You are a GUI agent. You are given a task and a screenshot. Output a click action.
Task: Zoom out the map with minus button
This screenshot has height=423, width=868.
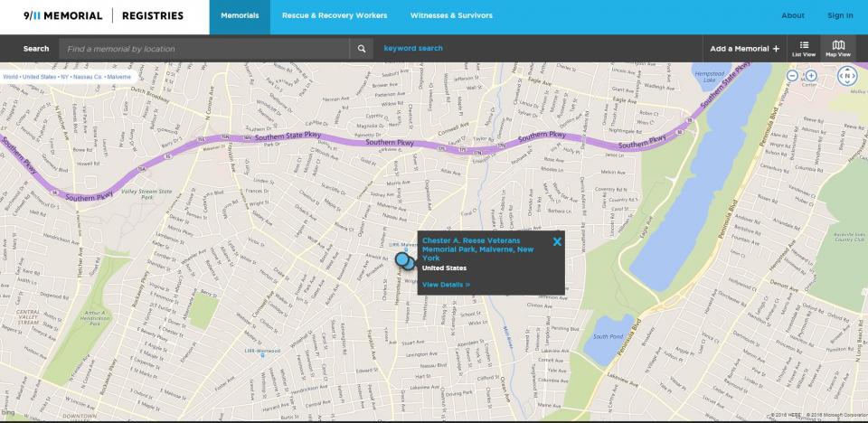(x=792, y=76)
